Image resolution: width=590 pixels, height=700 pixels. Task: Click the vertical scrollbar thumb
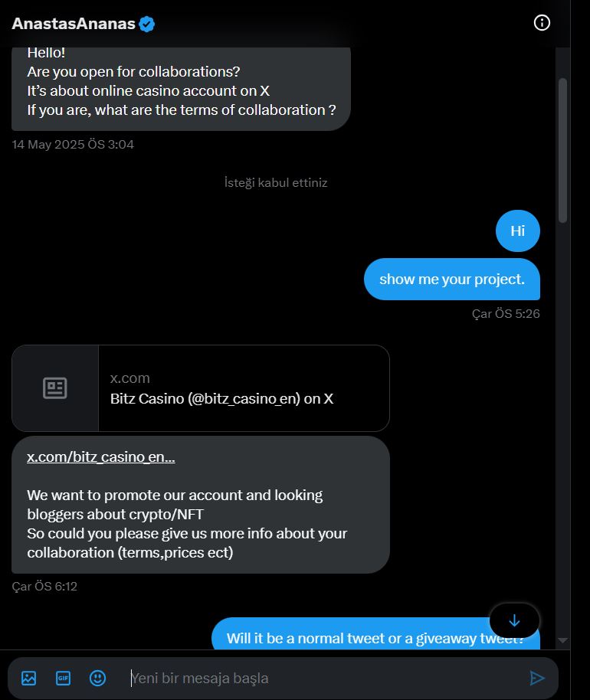click(x=562, y=150)
